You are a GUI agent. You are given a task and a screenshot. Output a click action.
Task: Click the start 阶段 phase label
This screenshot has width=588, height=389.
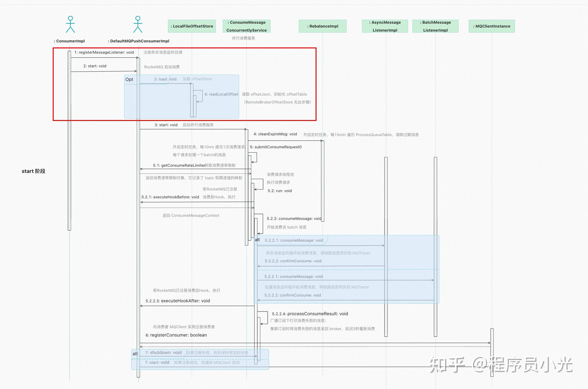pos(34,171)
